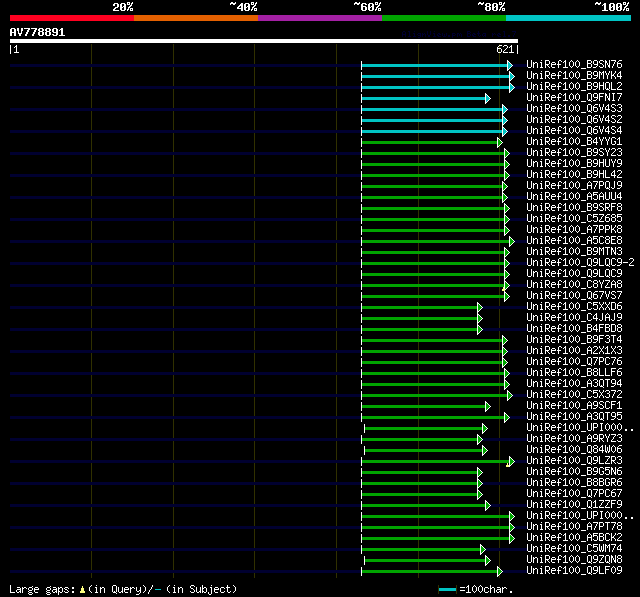The image size is (640, 597).
Task: Select the UniRef100_A2X1X3 label
Action: (574, 351)
